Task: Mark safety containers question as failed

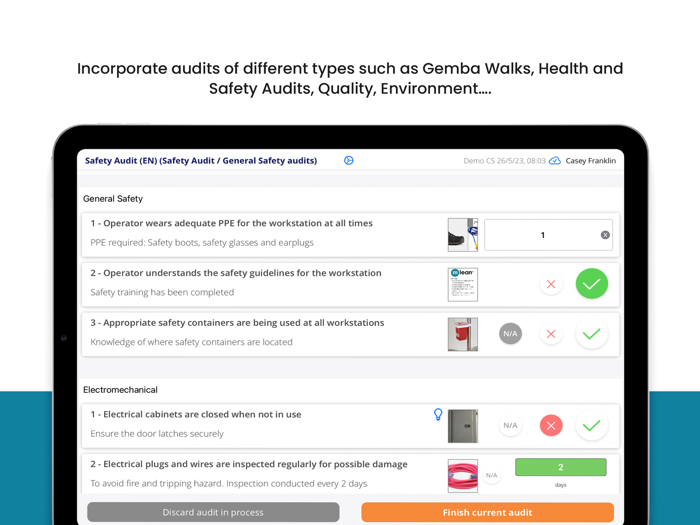Action: pyautogui.click(x=551, y=333)
